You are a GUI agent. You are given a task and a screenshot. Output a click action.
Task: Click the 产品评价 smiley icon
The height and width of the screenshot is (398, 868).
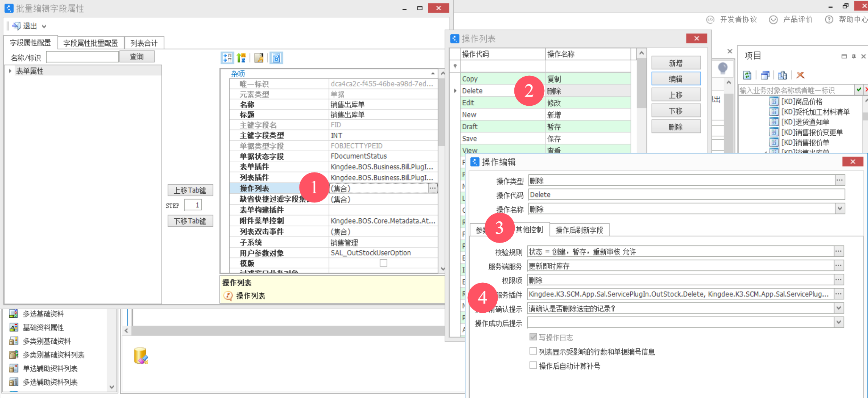[773, 20]
